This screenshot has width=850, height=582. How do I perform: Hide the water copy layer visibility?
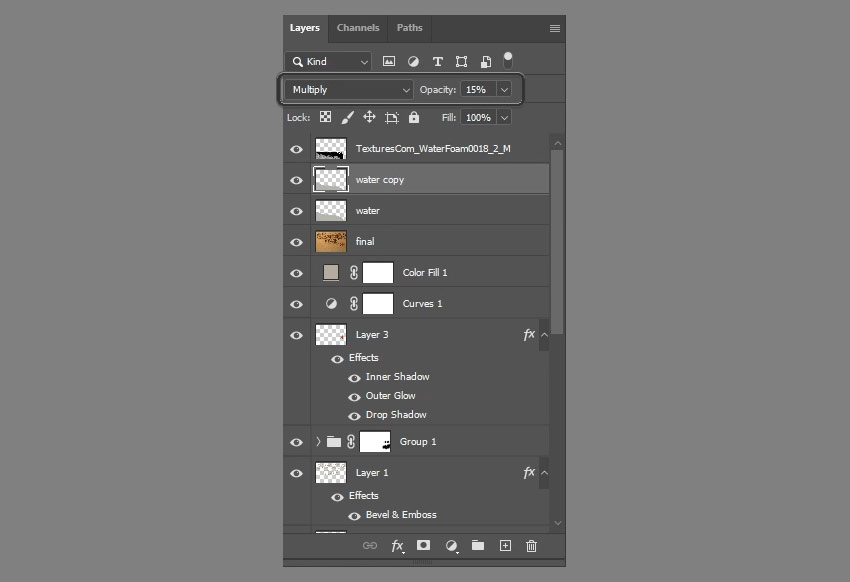(x=296, y=180)
